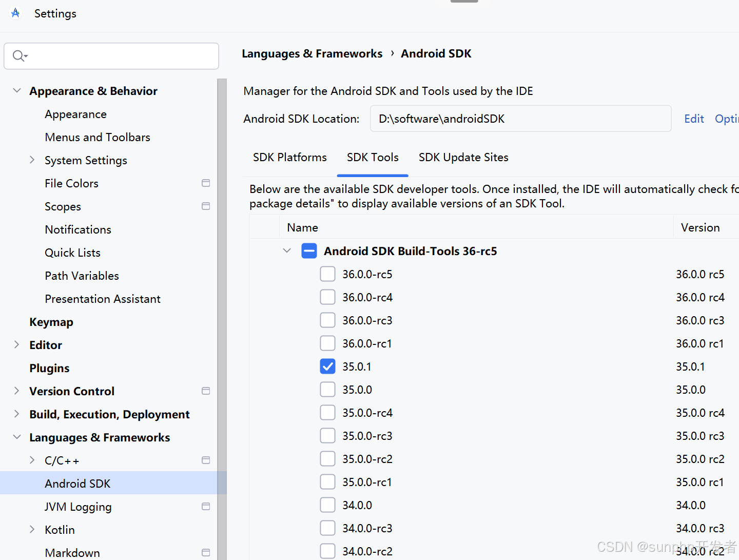Uncheck the 35.0.1 build-tools checkbox
Image resolution: width=739 pixels, height=560 pixels.
[327, 366]
